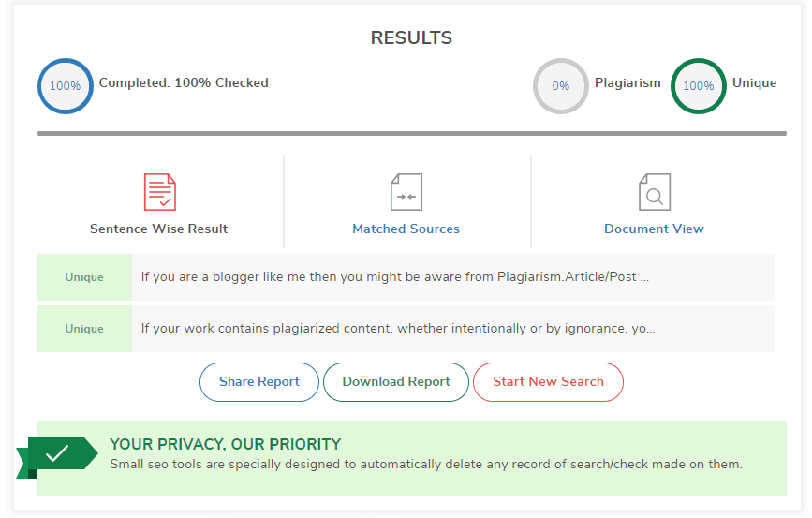Click the red Sentence Wise Result document icon
The height and width of the screenshot is (518, 812).
point(160,192)
